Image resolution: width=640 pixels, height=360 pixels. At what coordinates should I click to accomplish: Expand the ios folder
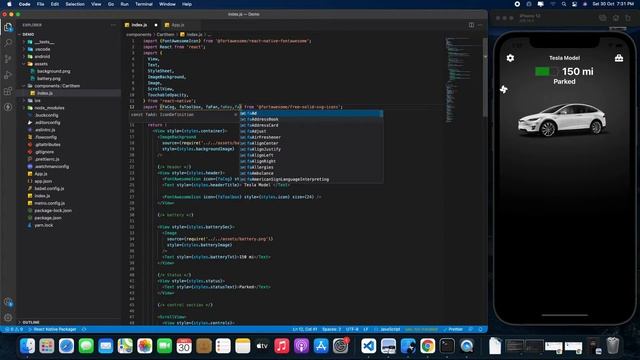point(69,100)
